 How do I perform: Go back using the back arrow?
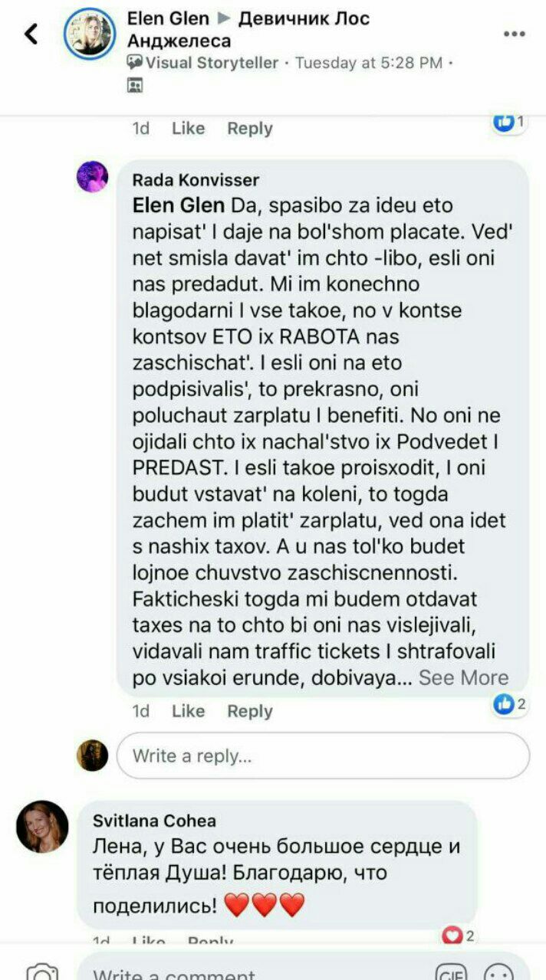(x=31, y=34)
